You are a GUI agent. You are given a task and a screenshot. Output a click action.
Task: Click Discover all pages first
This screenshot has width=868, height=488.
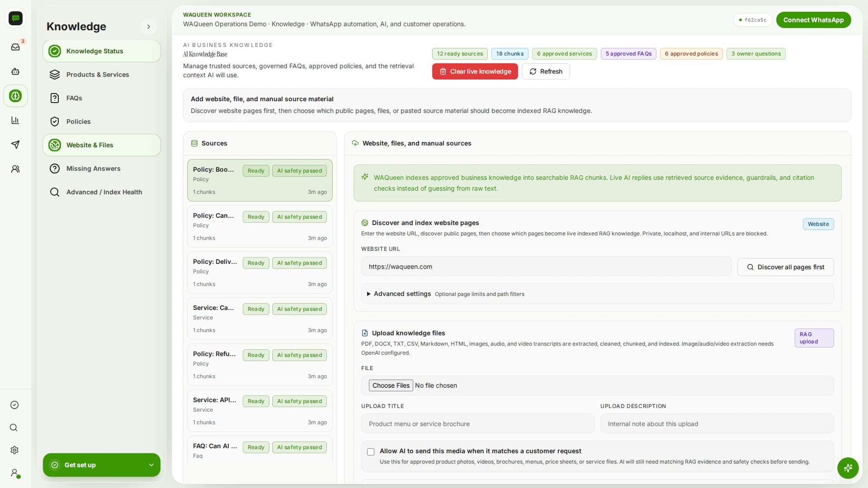pyautogui.click(x=785, y=267)
